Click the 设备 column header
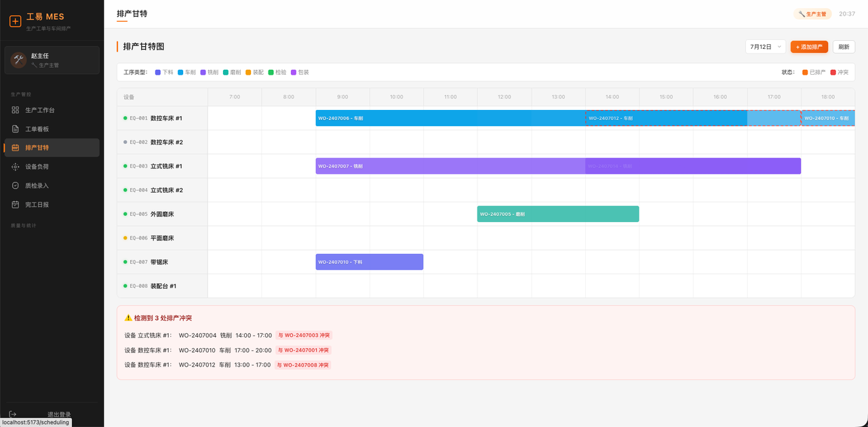The width and height of the screenshot is (868, 427). pyautogui.click(x=162, y=97)
